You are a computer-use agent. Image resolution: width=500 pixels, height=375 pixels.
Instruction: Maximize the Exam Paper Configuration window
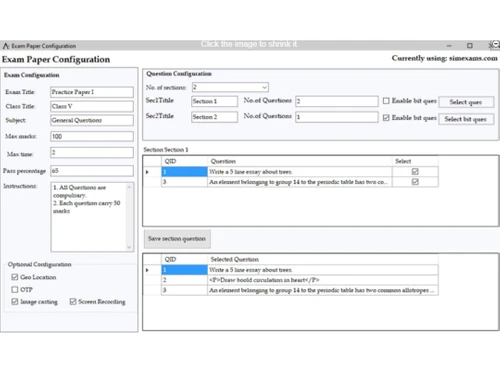tap(470, 45)
